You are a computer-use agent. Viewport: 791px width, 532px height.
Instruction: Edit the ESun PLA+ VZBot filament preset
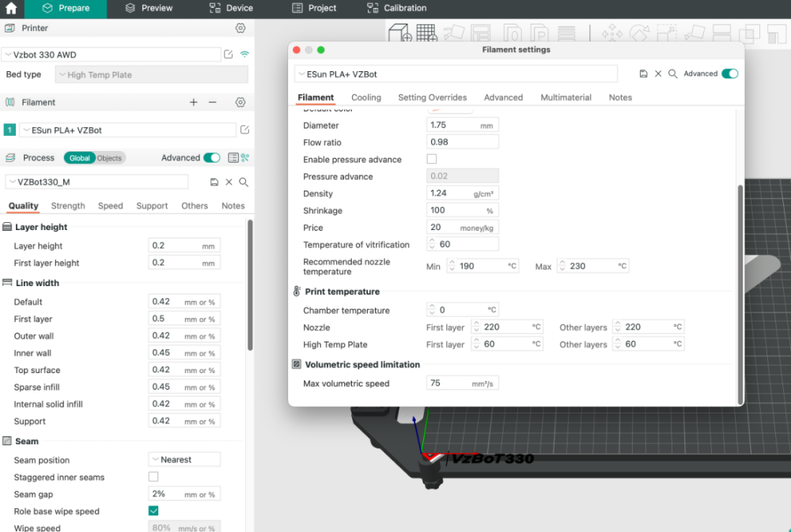pyautogui.click(x=244, y=130)
